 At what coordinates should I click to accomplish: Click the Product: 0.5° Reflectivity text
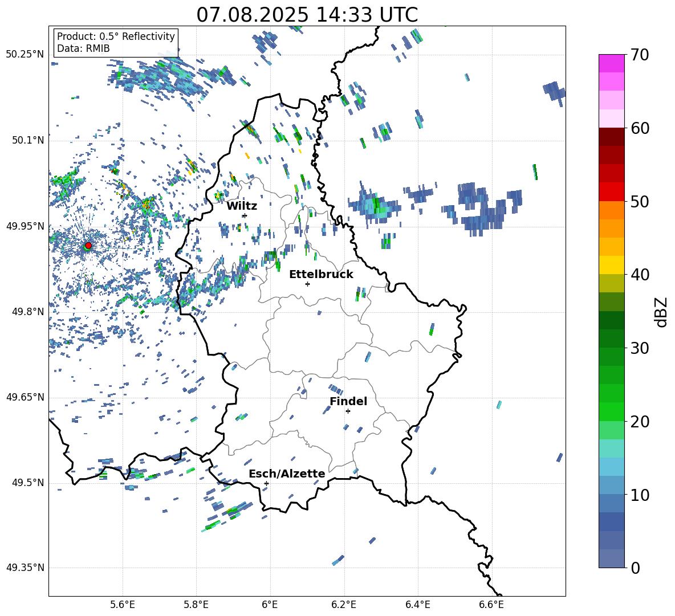coord(116,36)
